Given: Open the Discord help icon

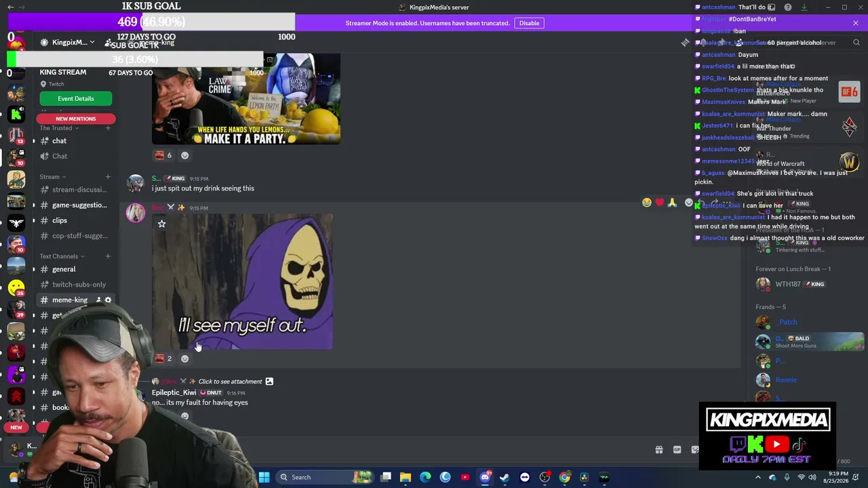Looking at the screenshot, I should pyautogui.click(x=787, y=7).
